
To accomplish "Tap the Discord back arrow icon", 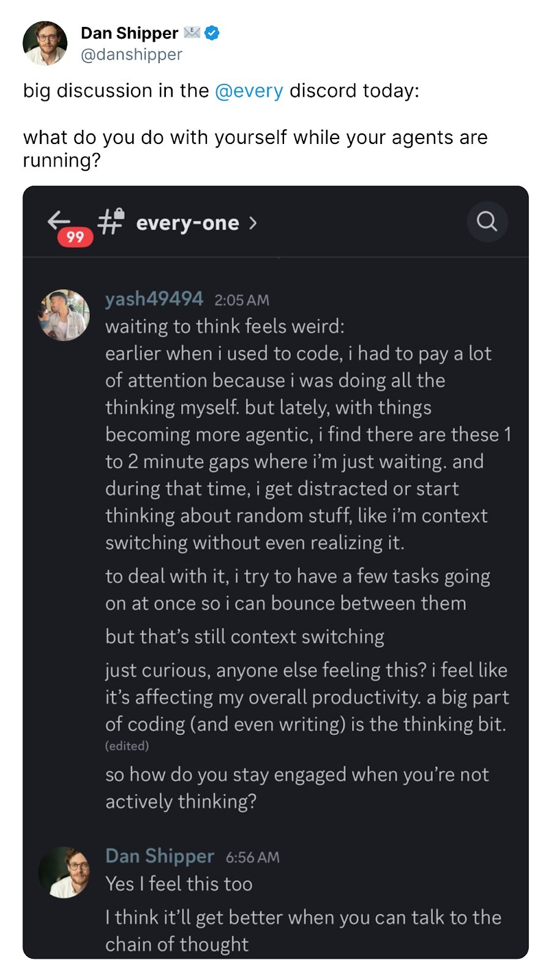I will point(59,220).
